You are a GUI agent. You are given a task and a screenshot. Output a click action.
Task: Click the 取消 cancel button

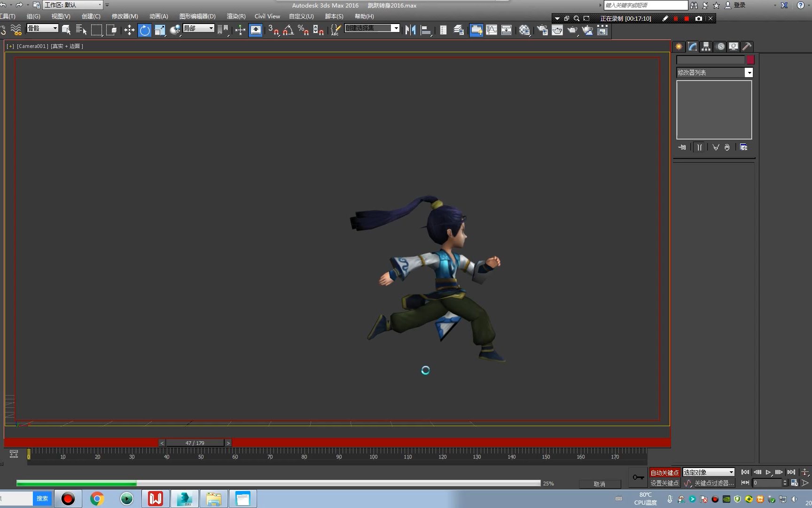click(600, 484)
